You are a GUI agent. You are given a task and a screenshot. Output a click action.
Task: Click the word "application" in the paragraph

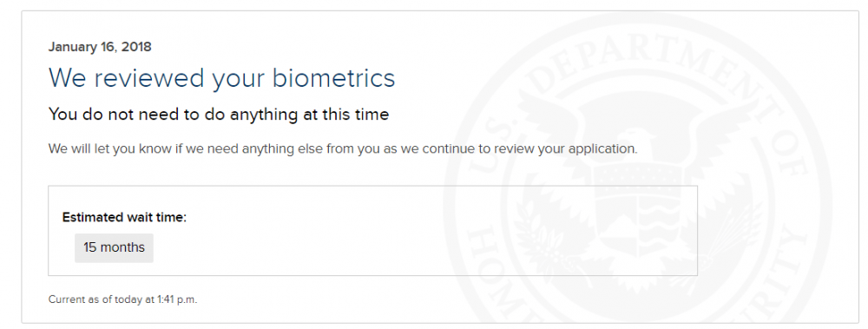tap(602, 149)
